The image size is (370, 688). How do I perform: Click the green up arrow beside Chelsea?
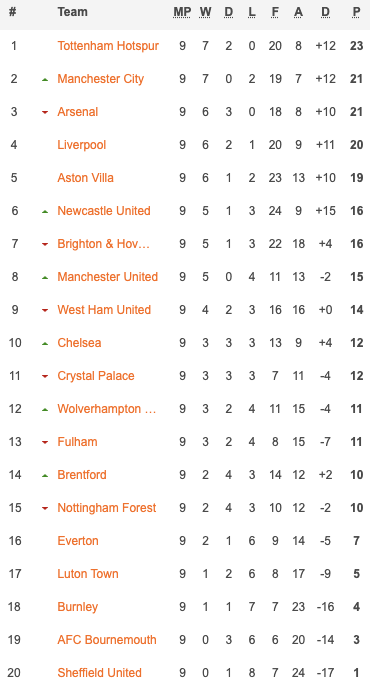45,344
